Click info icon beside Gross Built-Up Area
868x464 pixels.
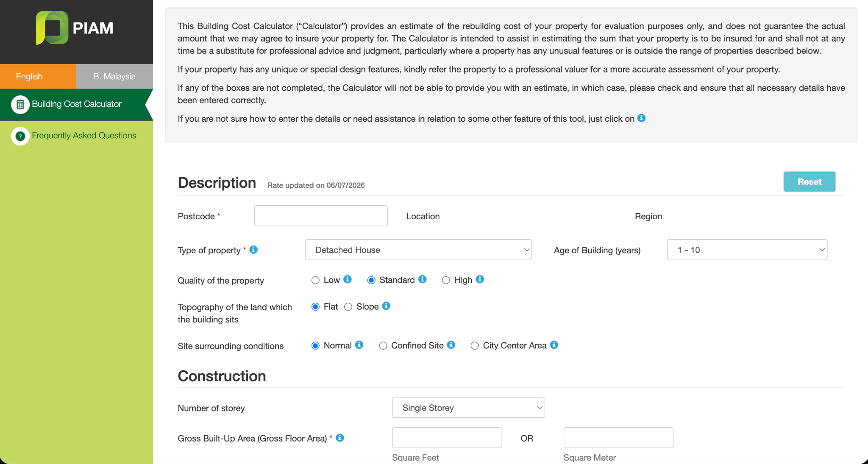(340, 438)
